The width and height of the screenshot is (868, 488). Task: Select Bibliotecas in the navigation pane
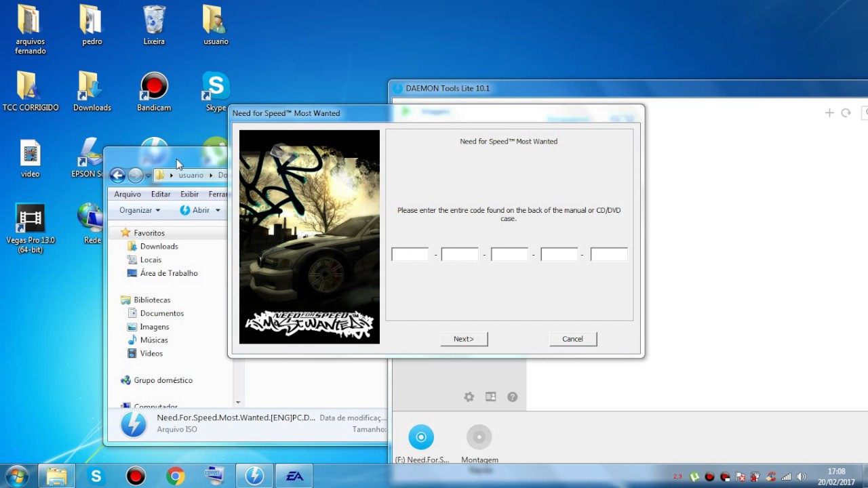(x=145, y=300)
